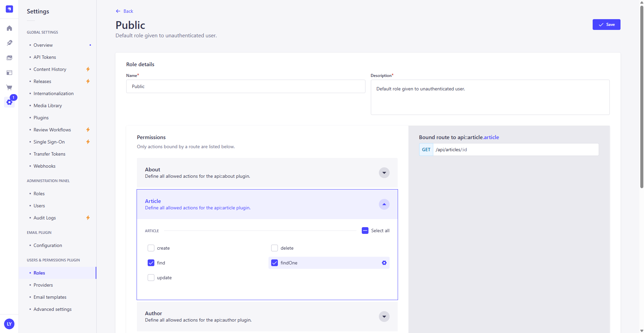This screenshot has width=644, height=333.
Task: Click the Save button
Action: (x=606, y=25)
